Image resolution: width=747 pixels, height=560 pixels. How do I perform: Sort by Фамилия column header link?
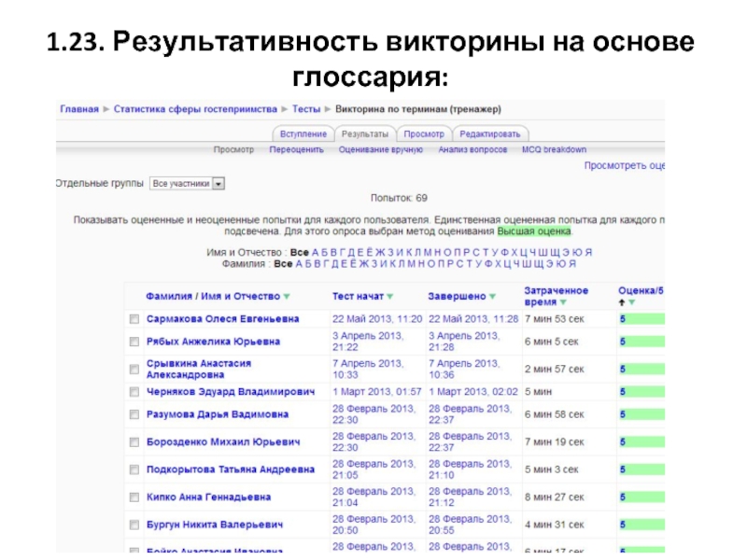coord(168,297)
